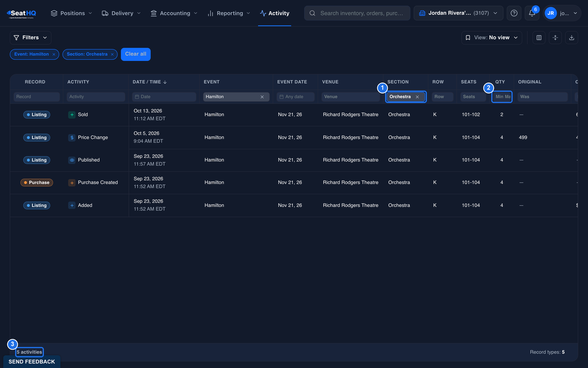Click the Sold activity icon

tap(72, 115)
